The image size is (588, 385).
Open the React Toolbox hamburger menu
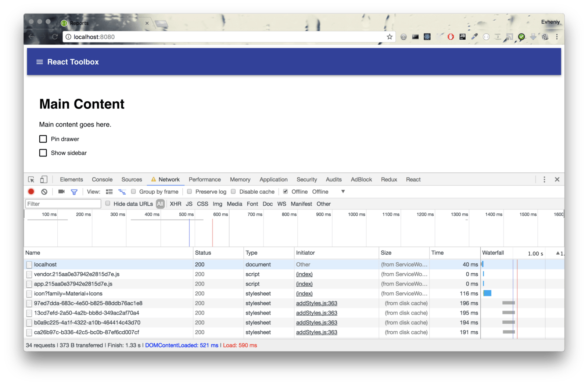(x=40, y=62)
